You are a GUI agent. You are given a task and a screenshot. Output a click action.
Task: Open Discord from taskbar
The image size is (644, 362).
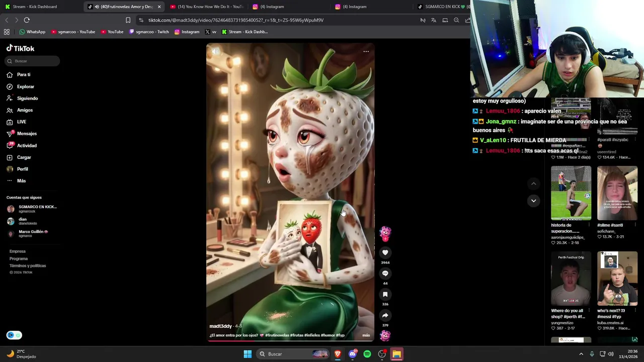(x=352, y=354)
